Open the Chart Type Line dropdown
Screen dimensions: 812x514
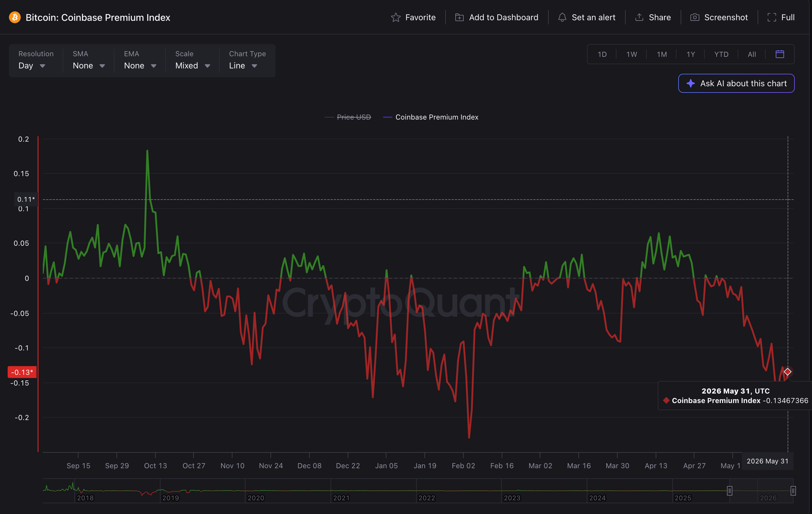[x=243, y=65]
